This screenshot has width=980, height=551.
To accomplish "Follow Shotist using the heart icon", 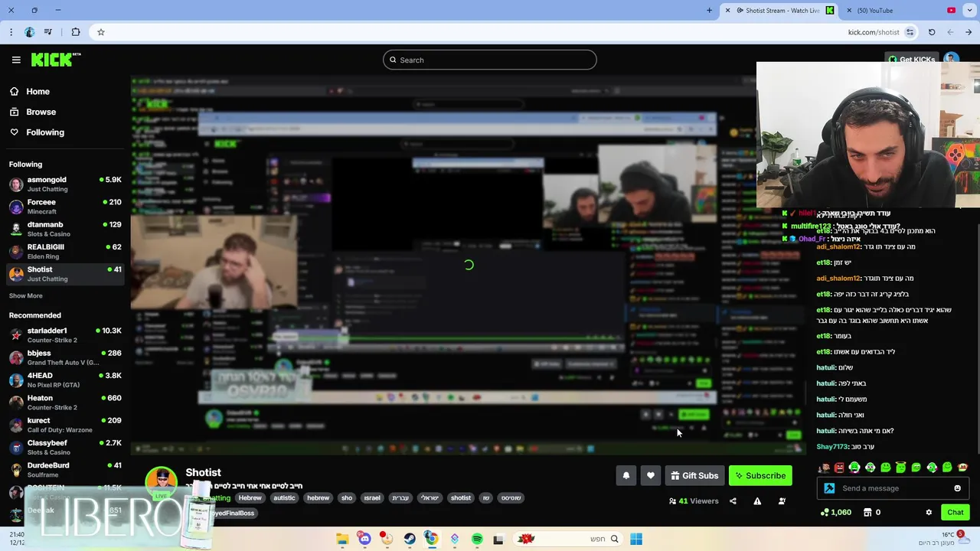I will point(651,475).
